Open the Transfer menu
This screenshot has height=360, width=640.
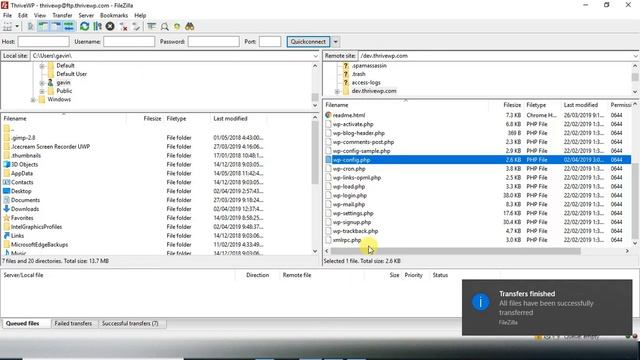tap(62, 15)
